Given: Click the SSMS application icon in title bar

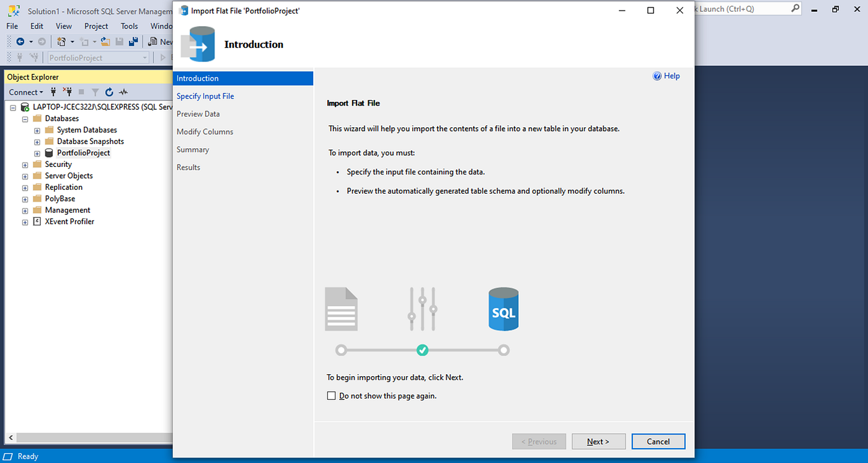Looking at the screenshot, I should 14,10.
